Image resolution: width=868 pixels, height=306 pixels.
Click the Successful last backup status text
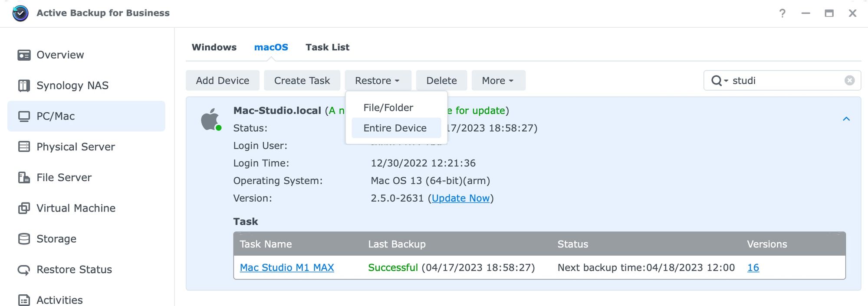393,267
